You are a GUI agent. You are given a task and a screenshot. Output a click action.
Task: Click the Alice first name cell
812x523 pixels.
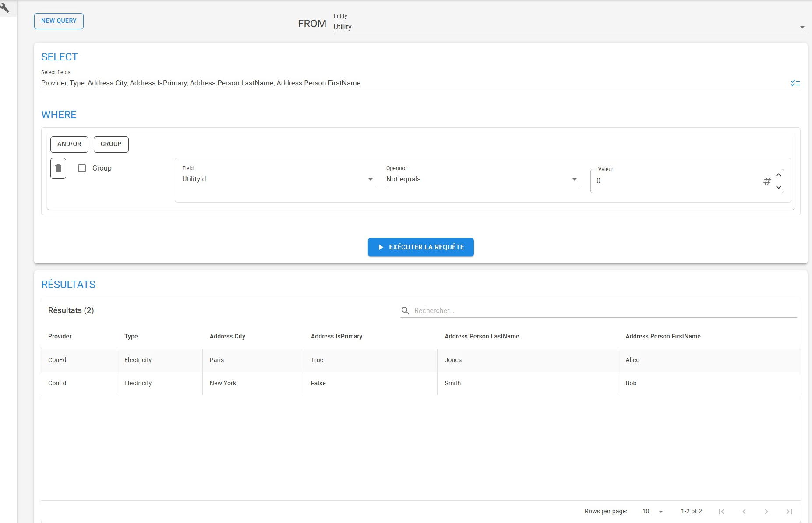[710, 360]
